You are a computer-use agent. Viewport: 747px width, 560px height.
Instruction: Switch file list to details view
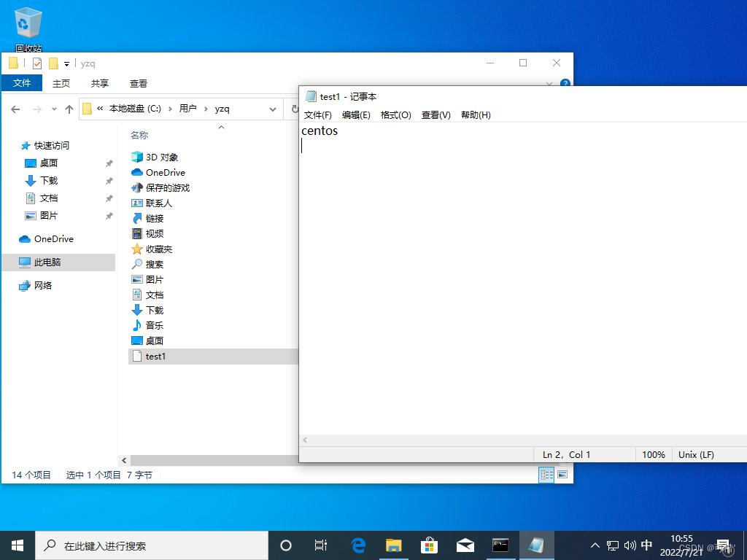point(546,475)
